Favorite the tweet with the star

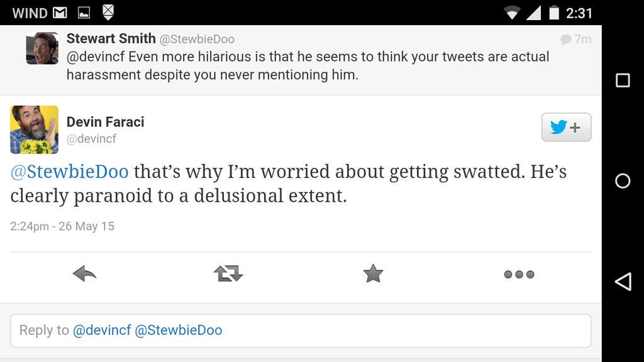(x=373, y=273)
